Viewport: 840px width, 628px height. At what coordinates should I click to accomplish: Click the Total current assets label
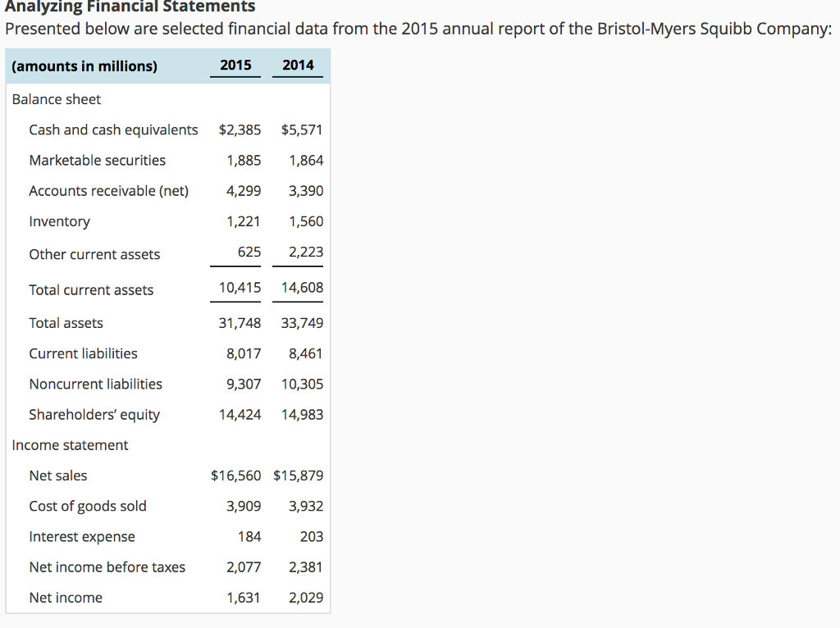coord(90,289)
